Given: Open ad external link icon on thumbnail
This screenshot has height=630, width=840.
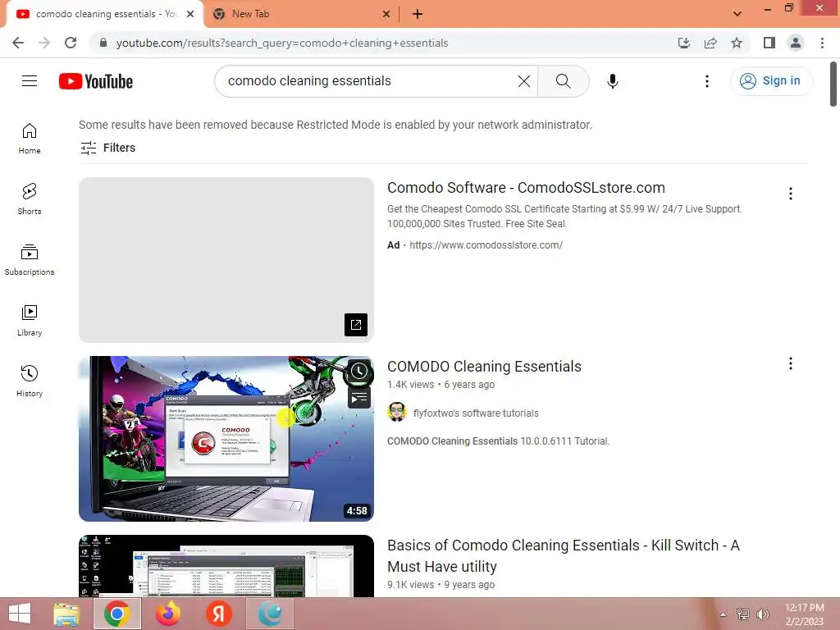Looking at the screenshot, I should click(x=356, y=325).
